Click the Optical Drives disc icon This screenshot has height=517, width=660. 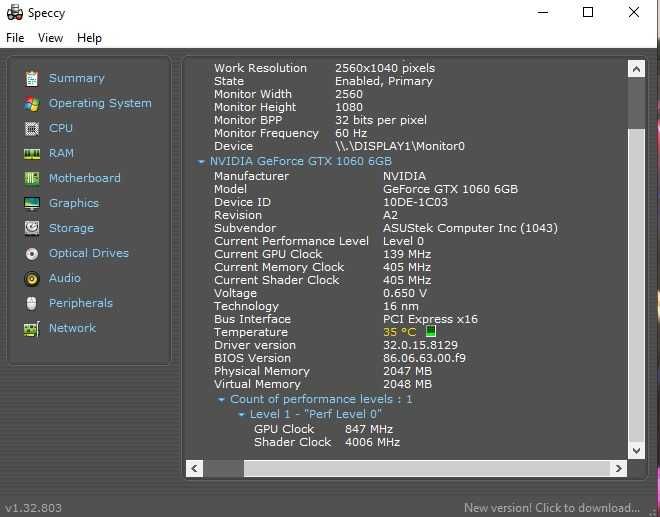(x=32, y=253)
